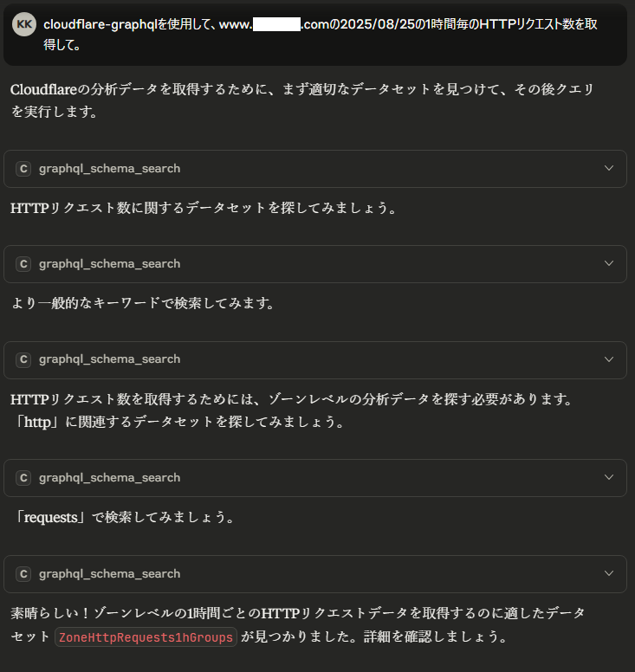The height and width of the screenshot is (672, 635).
Task: Click the C icon on the fourth graphql_schema_search block
Action: point(24,478)
